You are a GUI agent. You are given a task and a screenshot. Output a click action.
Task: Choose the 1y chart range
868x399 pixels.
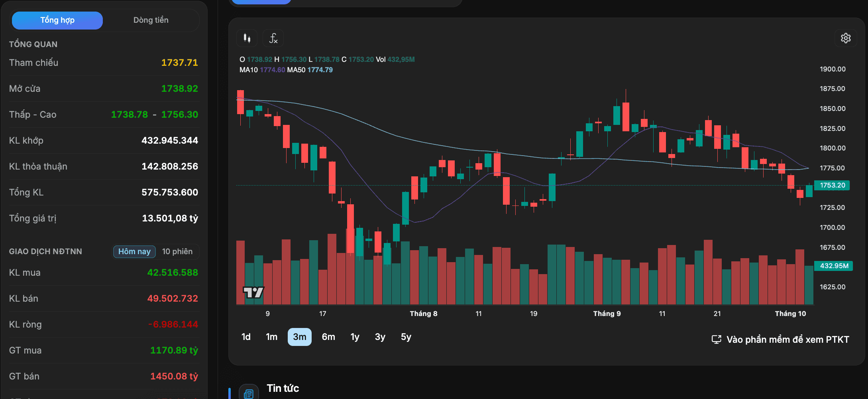pyautogui.click(x=355, y=337)
